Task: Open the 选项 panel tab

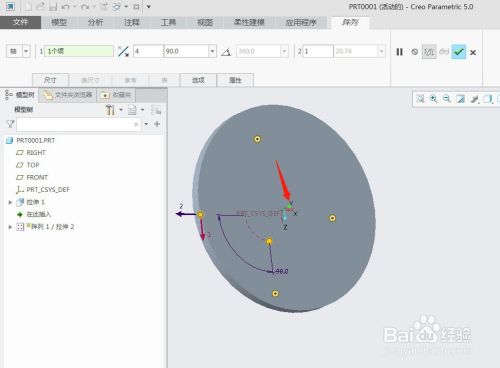Action: [x=198, y=80]
